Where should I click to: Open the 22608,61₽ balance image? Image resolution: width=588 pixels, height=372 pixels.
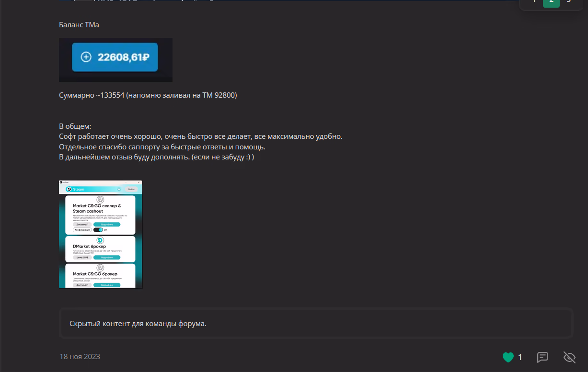tap(115, 59)
